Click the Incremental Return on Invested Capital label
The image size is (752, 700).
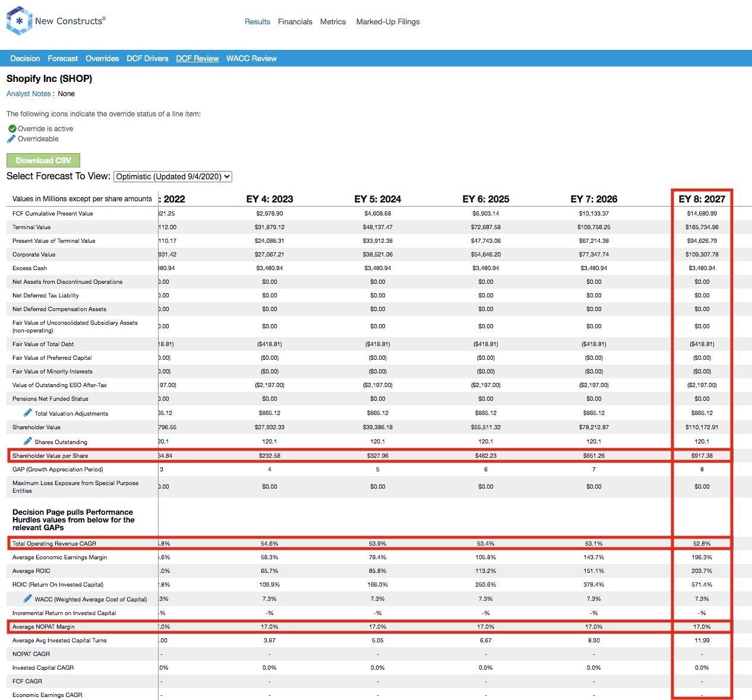coord(64,613)
